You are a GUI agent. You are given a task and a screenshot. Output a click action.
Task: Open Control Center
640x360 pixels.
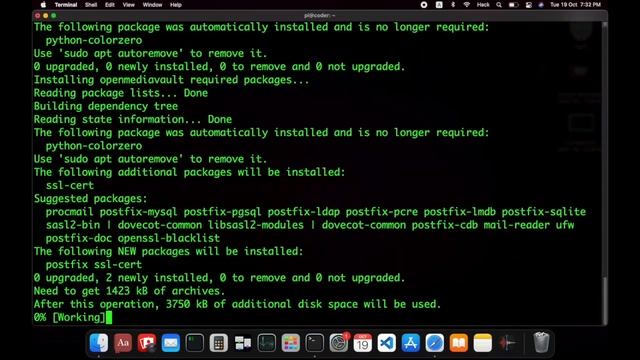point(529,5)
